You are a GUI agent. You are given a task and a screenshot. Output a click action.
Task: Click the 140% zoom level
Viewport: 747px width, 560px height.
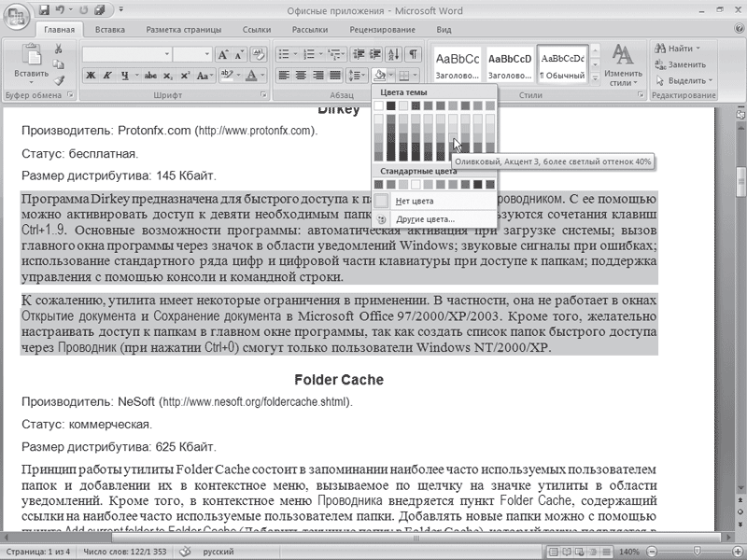tap(629, 552)
